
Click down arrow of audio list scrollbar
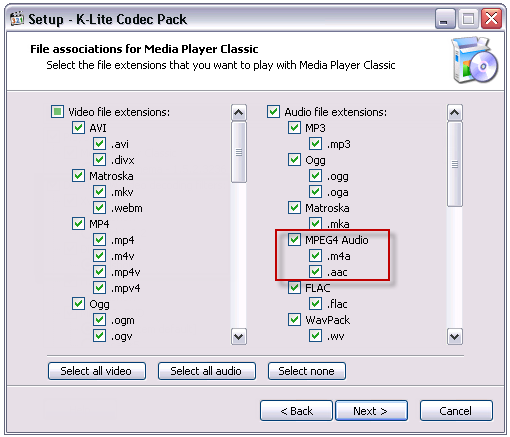tap(455, 336)
